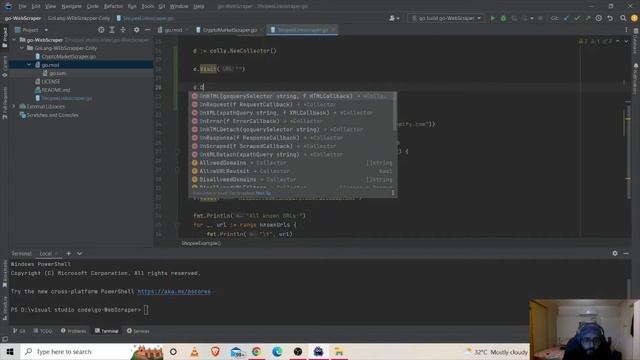The image size is (640, 360).
Task: Collapse all in the Project panel
Action: point(123,30)
